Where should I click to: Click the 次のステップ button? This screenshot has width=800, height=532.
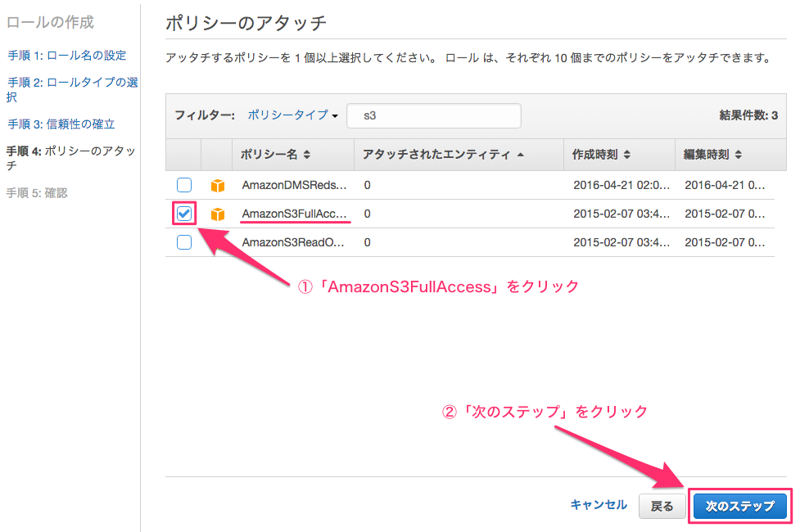[739, 506]
